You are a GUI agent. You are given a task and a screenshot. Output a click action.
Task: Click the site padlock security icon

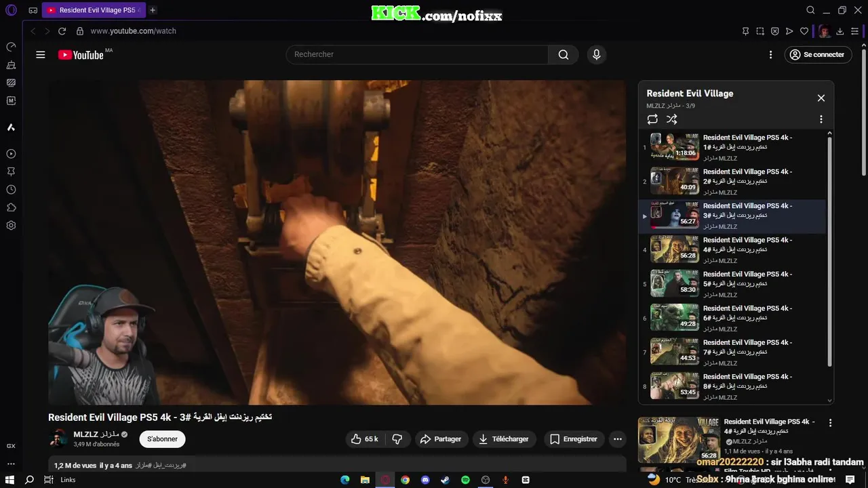coord(80,31)
